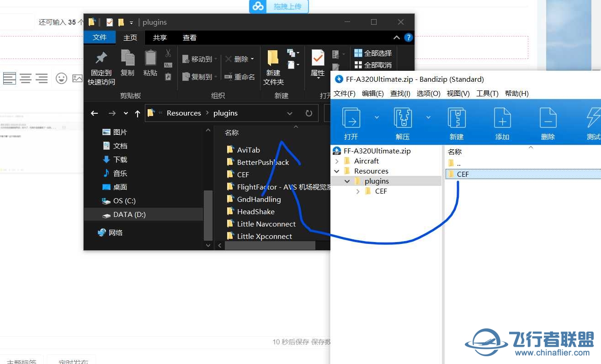Open Bandizip Options (选项(O)) menu
Viewport: 601px width, 364px height.
429,93
